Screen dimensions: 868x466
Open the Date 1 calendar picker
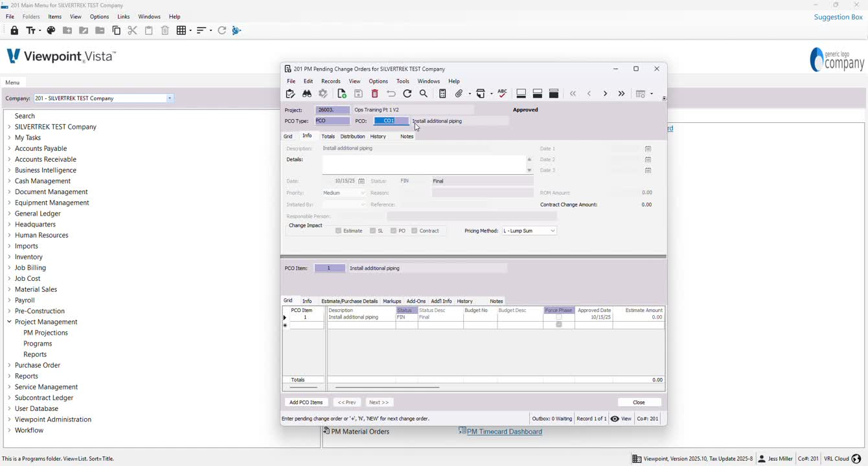648,149
